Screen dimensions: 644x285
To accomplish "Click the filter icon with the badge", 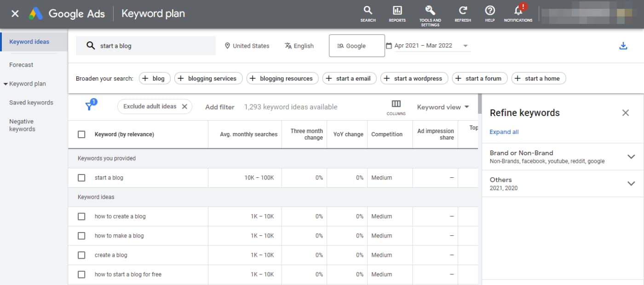I will click(x=90, y=105).
